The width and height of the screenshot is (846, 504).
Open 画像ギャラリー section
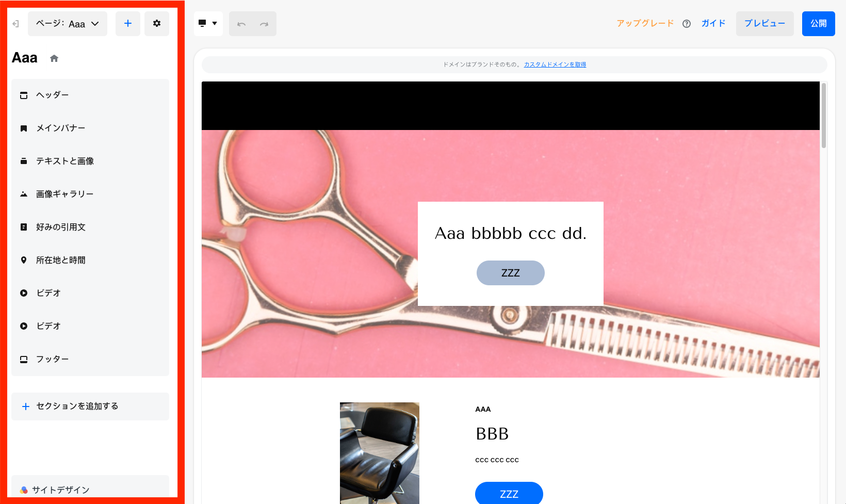tap(90, 194)
